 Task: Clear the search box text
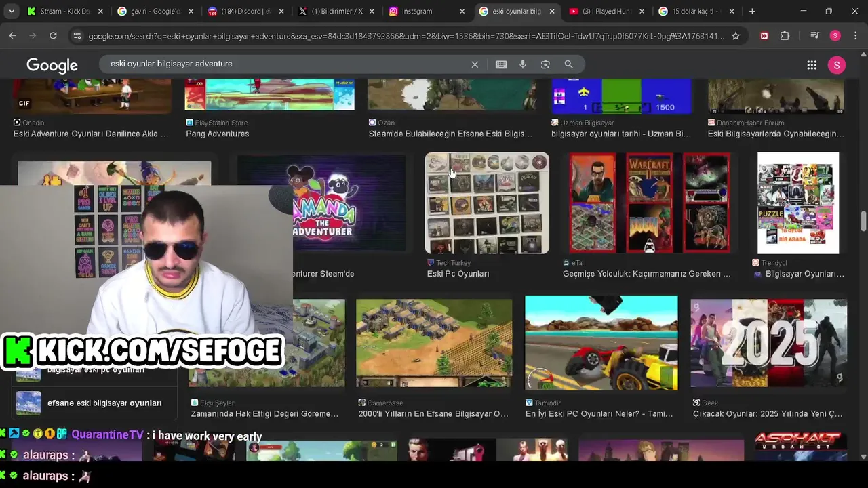pyautogui.click(x=475, y=64)
